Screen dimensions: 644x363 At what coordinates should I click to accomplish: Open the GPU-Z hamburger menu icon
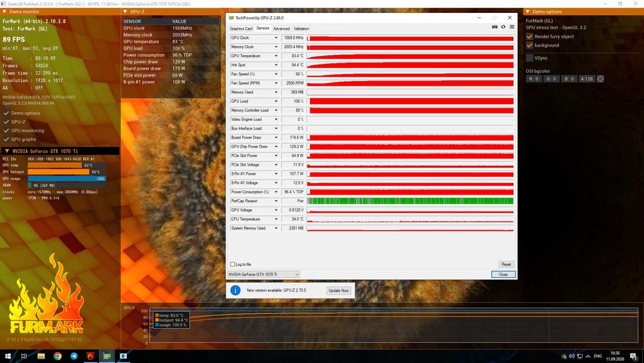512,26
